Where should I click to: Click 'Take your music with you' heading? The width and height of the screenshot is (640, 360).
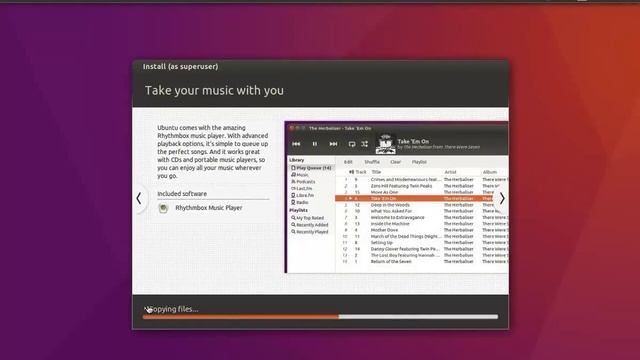pos(214,90)
